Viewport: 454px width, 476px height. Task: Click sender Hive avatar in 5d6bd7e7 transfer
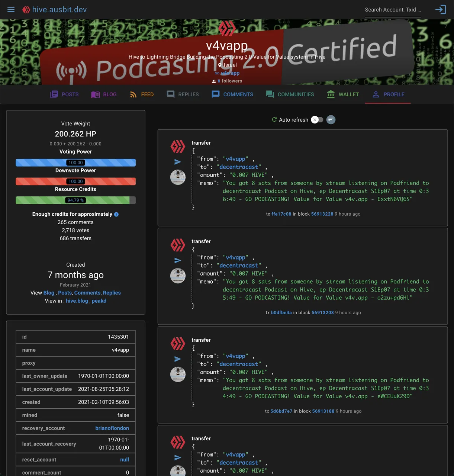(x=178, y=344)
